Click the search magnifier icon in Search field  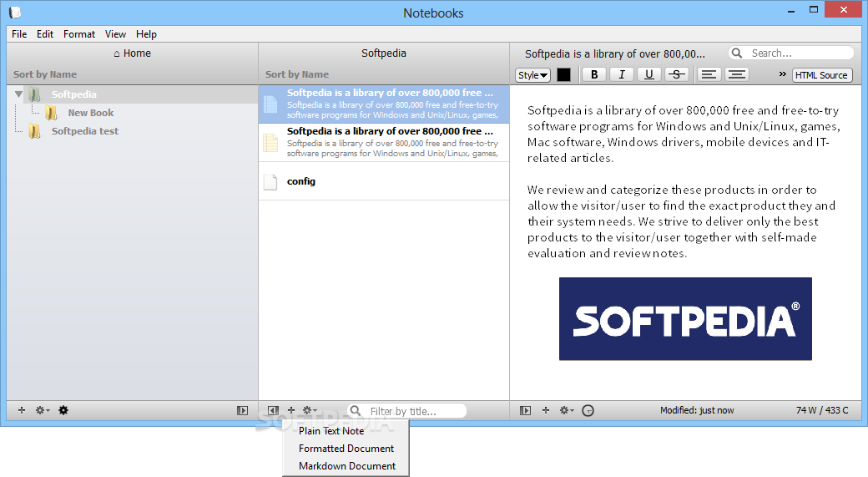(x=737, y=53)
